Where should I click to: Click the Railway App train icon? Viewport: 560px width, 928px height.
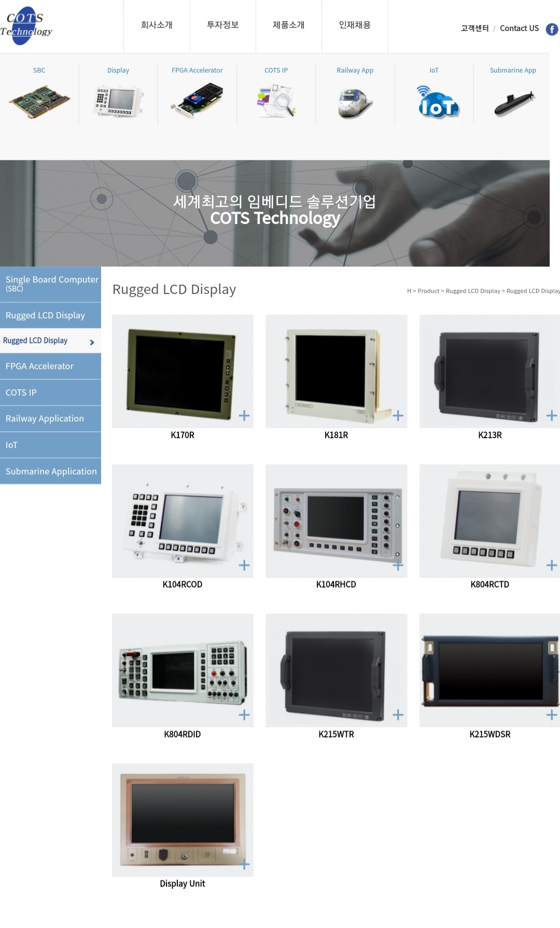[355, 103]
